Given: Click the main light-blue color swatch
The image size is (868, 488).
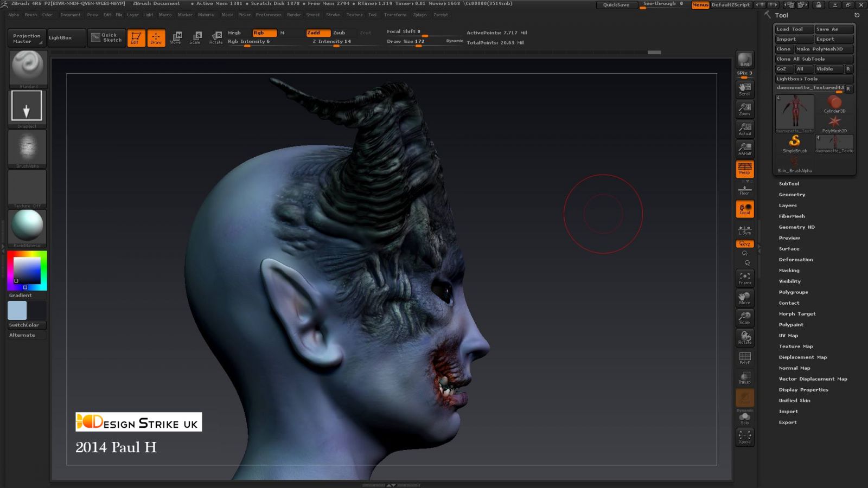Looking at the screenshot, I should (17, 310).
